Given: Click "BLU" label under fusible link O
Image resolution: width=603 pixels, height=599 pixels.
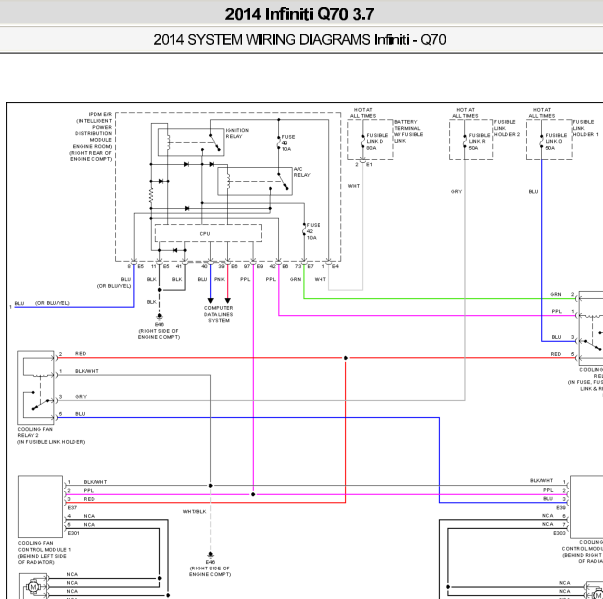Looking at the screenshot, I should (x=533, y=191).
